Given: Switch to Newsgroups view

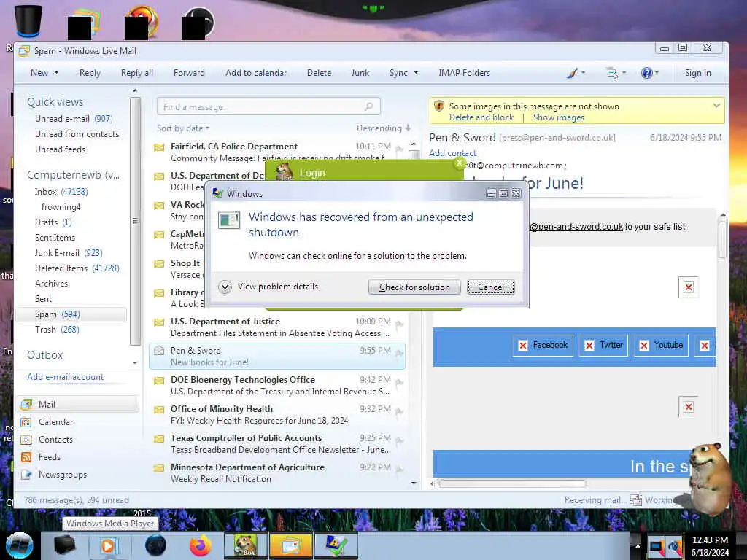Looking at the screenshot, I should [63, 474].
